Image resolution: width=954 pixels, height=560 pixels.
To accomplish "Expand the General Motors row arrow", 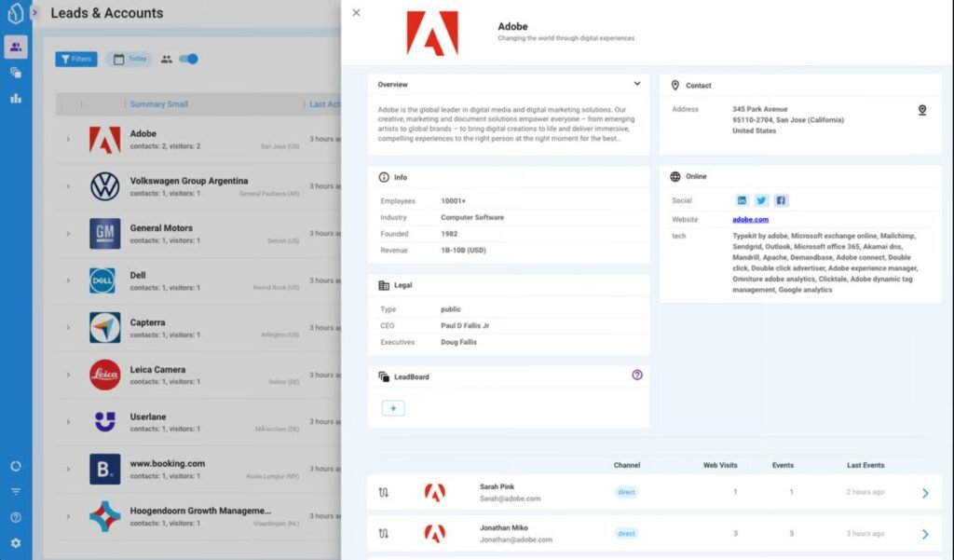I will (x=68, y=234).
